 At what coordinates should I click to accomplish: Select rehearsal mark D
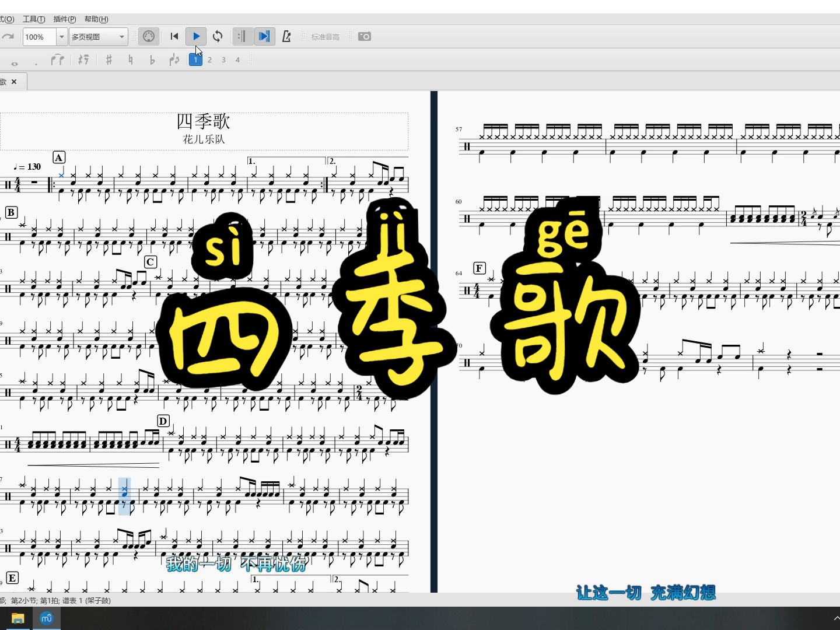(163, 421)
